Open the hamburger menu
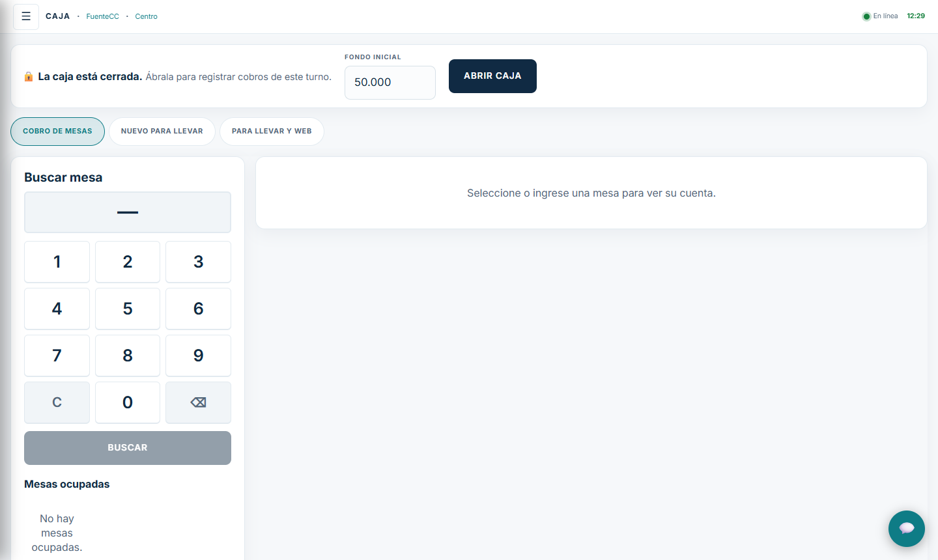Screen dimensions: 938x560 (x=26, y=16)
